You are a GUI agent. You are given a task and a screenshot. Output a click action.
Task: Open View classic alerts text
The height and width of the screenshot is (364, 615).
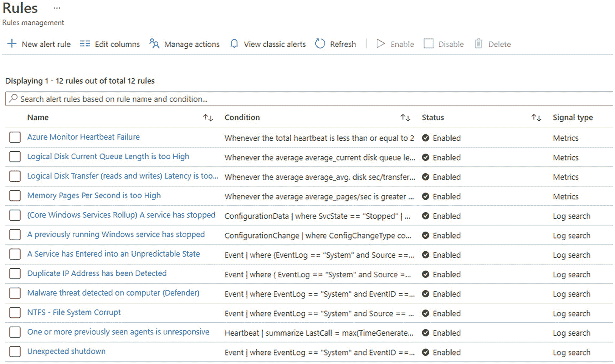pyautogui.click(x=275, y=44)
